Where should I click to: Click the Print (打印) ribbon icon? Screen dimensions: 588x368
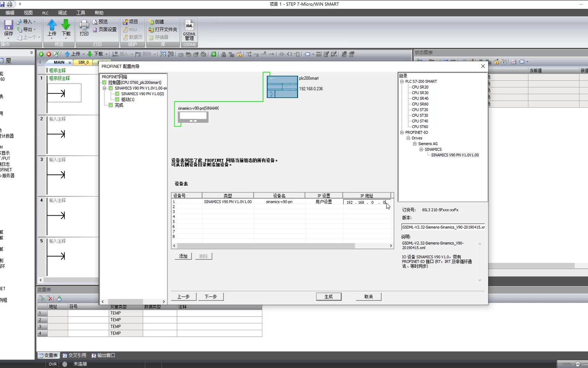coord(84,28)
